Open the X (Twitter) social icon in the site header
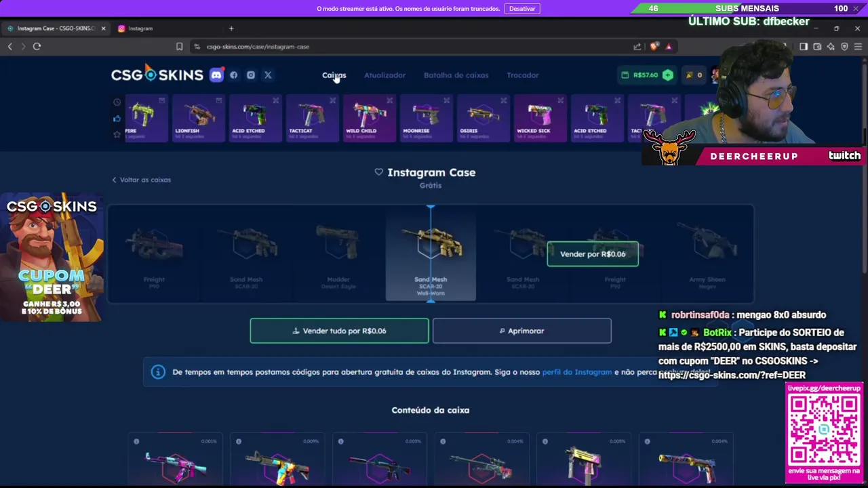Screen dimensions: 868x488 point(268,75)
